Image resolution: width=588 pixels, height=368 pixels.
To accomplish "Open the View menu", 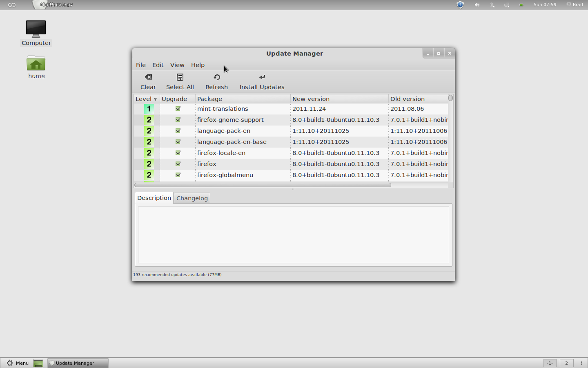I will point(177,65).
